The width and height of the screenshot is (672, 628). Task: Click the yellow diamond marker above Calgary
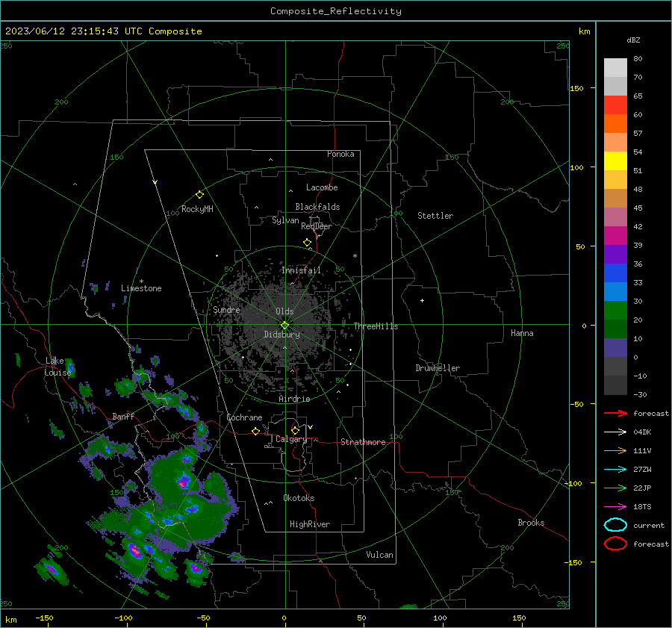pyautogui.click(x=295, y=430)
